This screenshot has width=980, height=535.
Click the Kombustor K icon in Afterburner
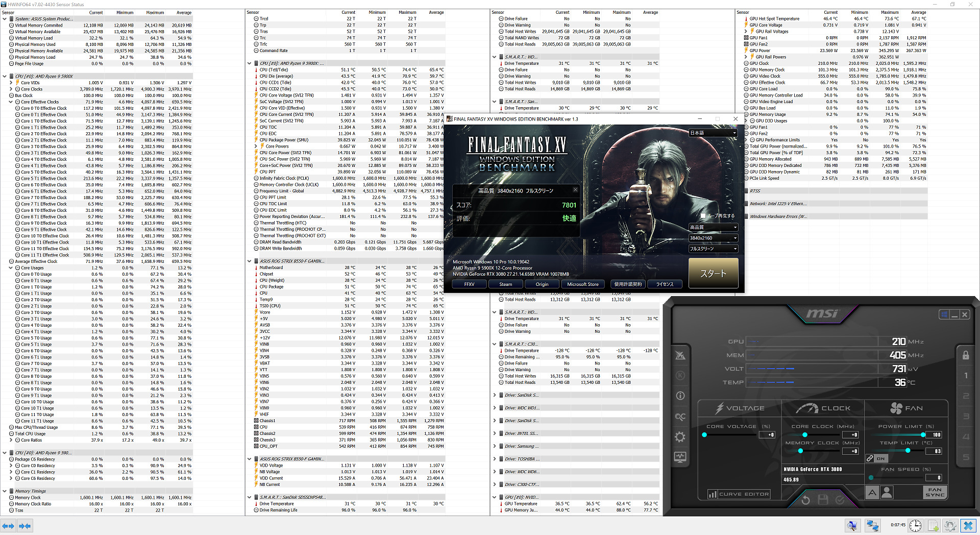click(x=680, y=375)
